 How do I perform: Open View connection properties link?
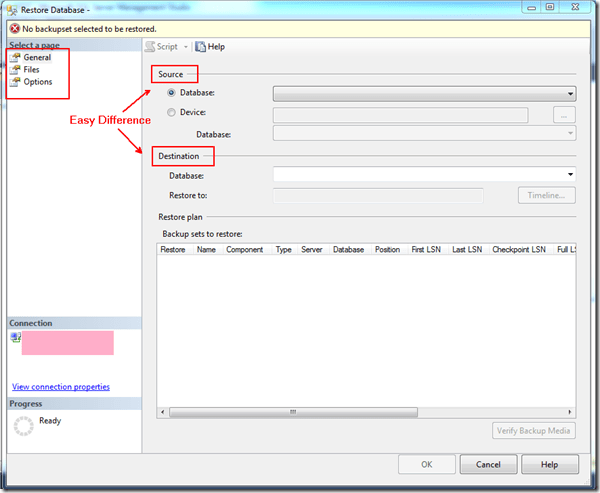[x=61, y=386]
